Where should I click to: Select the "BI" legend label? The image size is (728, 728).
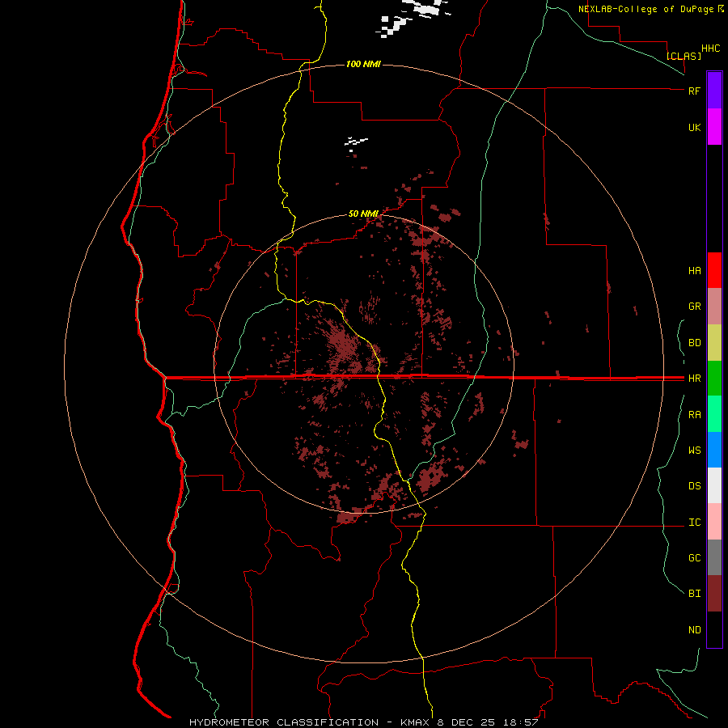(x=694, y=594)
